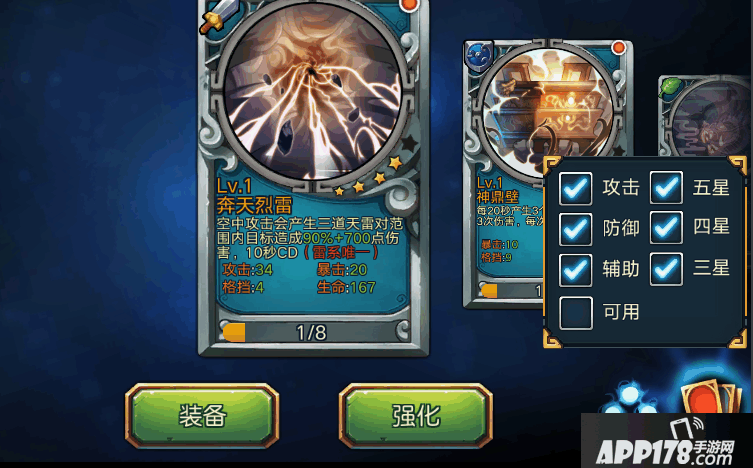This screenshot has width=753, height=468.
Task: Uncheck the 五星 star filter
Action: (666, 188)
